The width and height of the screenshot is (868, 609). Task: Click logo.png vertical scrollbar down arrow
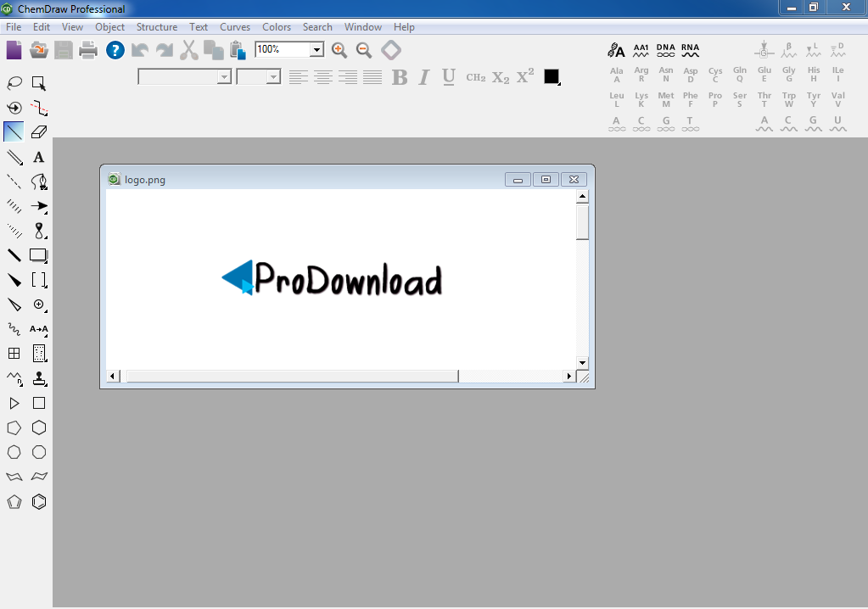(582, 363)
